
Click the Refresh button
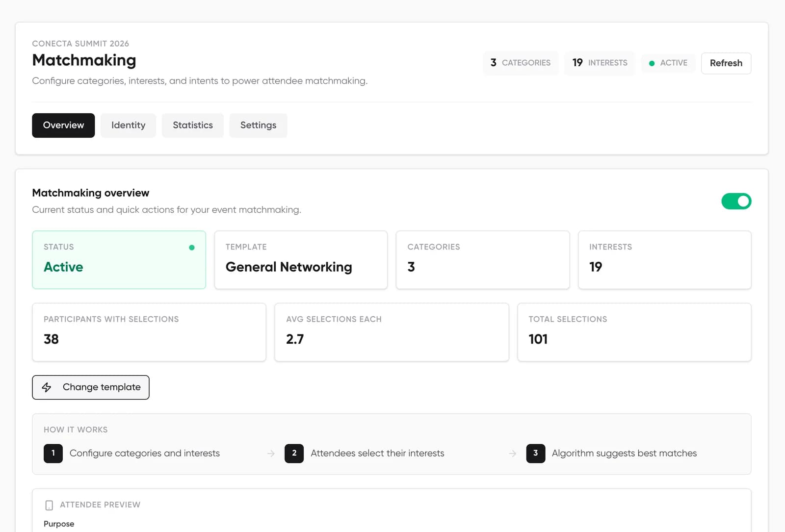point(726,63)
